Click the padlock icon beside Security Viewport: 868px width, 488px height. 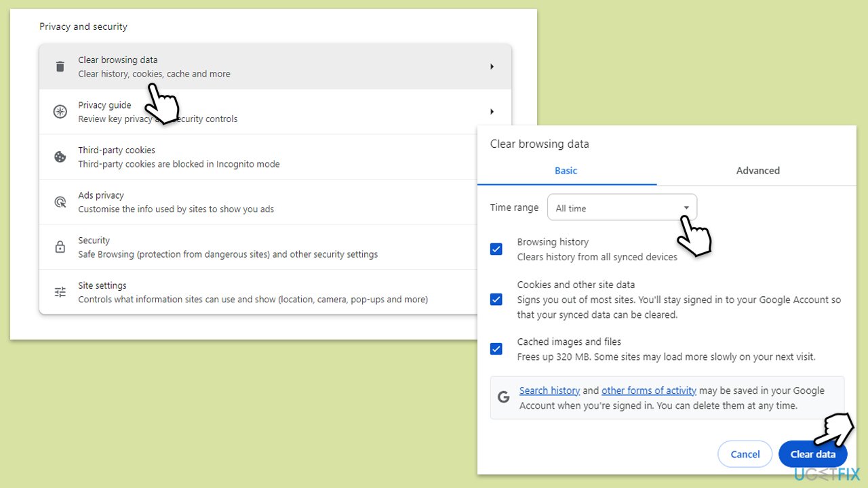coord(60,247)
